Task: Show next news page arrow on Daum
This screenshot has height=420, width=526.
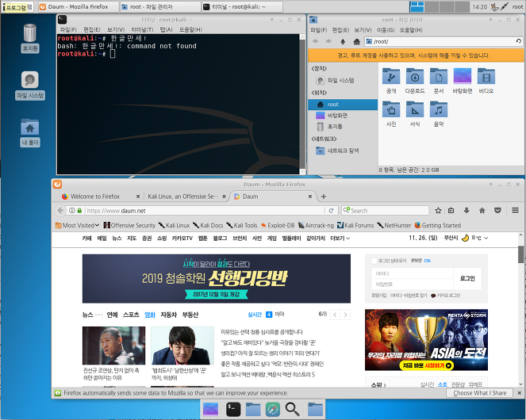Action: [x=345, y=315]
